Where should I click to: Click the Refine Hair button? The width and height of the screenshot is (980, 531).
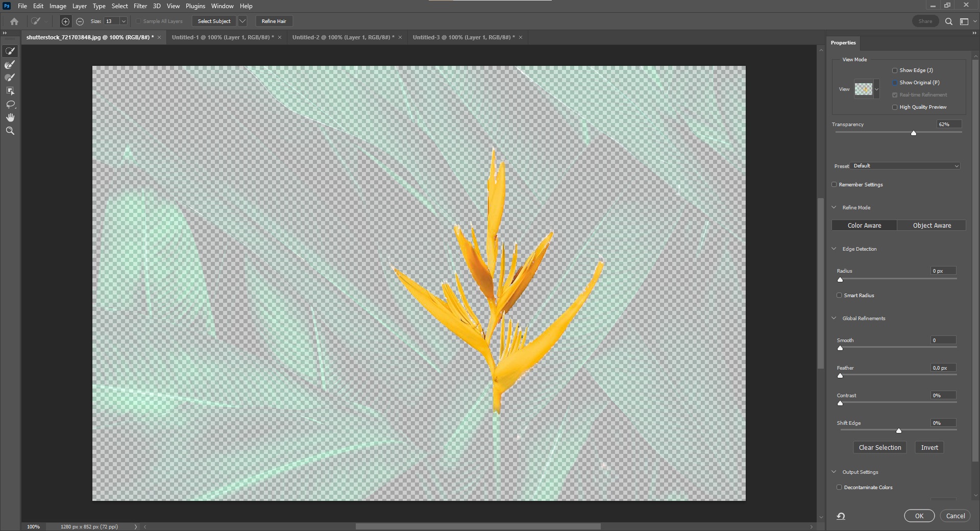click(x=274, y=21)
